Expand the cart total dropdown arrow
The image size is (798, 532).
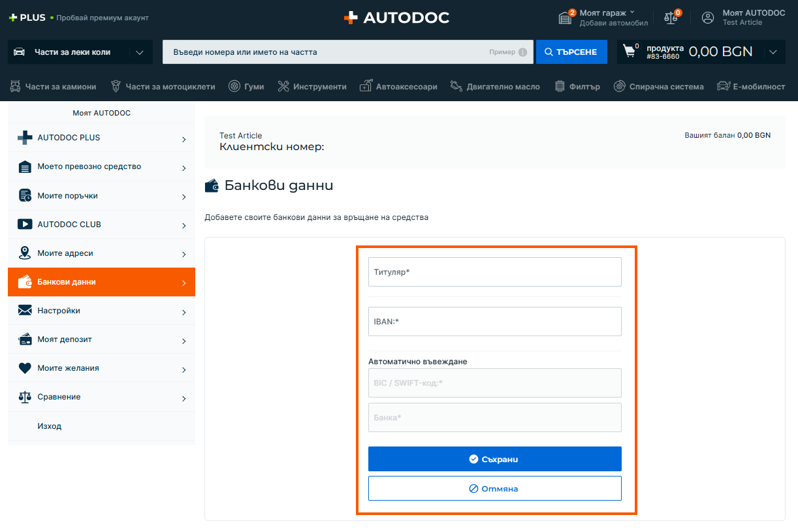[x=773, y=52]
